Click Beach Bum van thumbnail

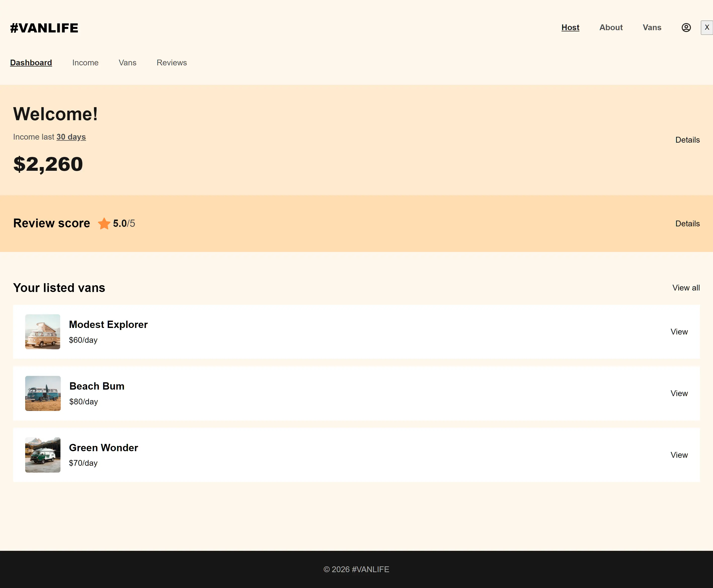point(43,393)
